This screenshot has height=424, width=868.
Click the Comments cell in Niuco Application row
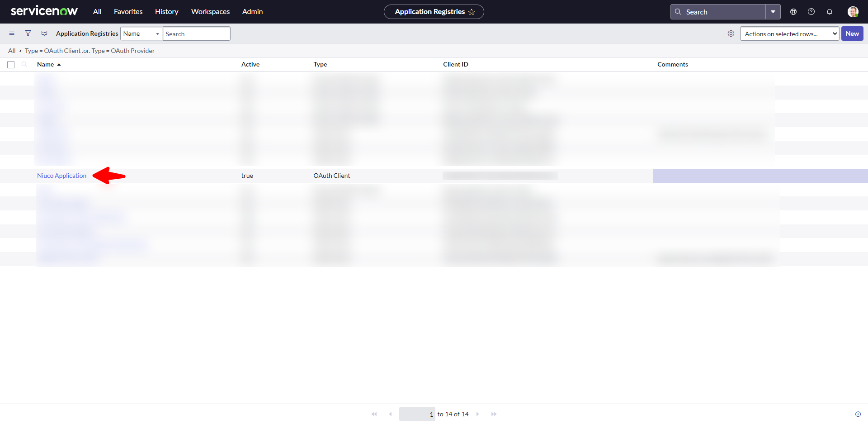coord(760,176)
